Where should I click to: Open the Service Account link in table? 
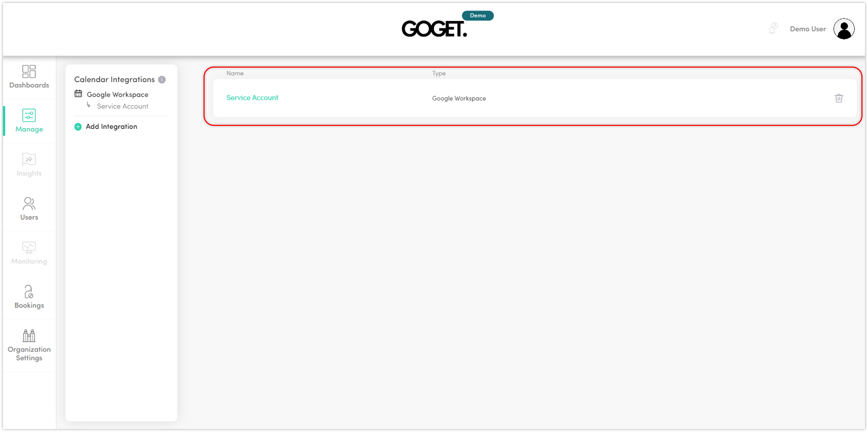click(x=252, y=98)
